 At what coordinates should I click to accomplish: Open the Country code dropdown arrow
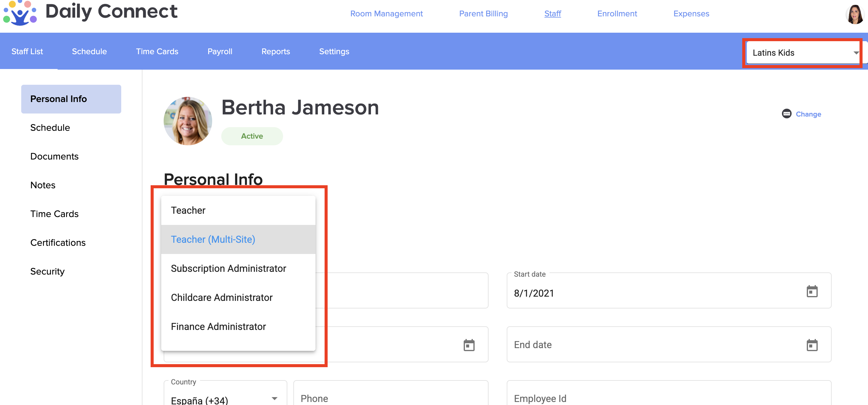[274, 399]
